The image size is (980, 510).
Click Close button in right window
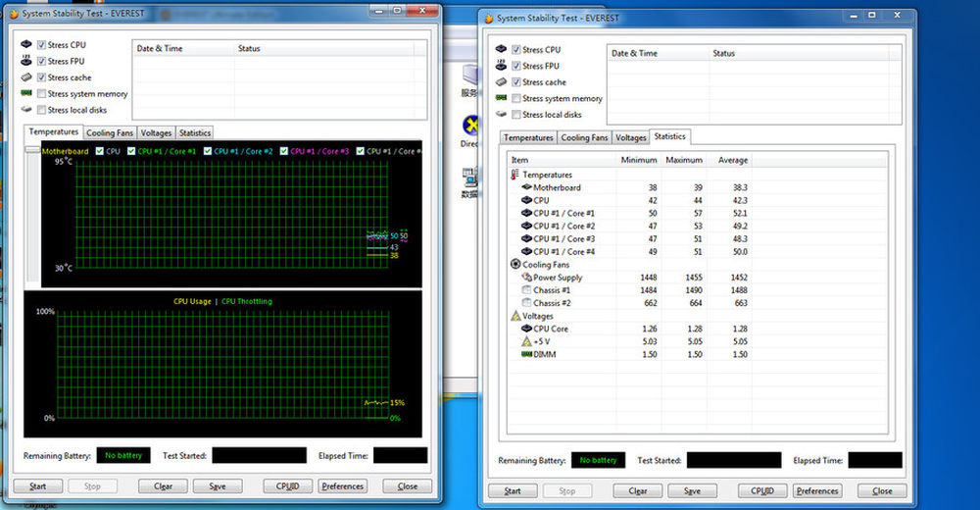[x=882, y=491]
